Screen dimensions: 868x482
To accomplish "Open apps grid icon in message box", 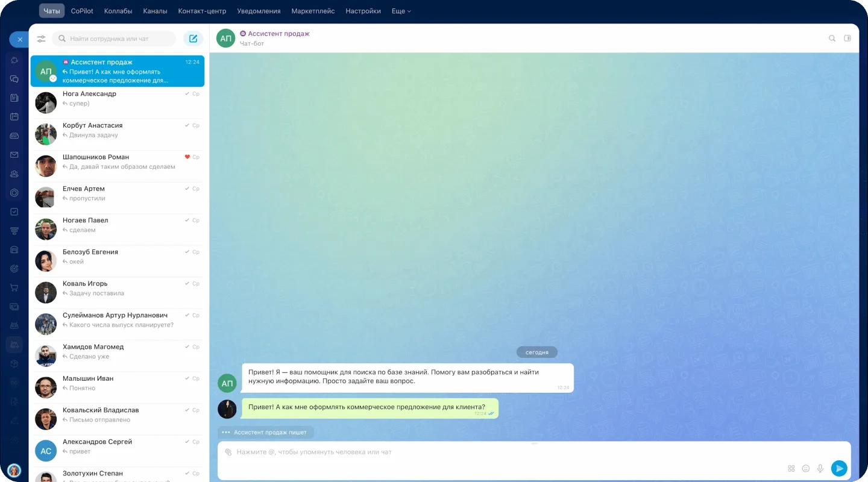I will pyautogui.click(x=791, y=468).
